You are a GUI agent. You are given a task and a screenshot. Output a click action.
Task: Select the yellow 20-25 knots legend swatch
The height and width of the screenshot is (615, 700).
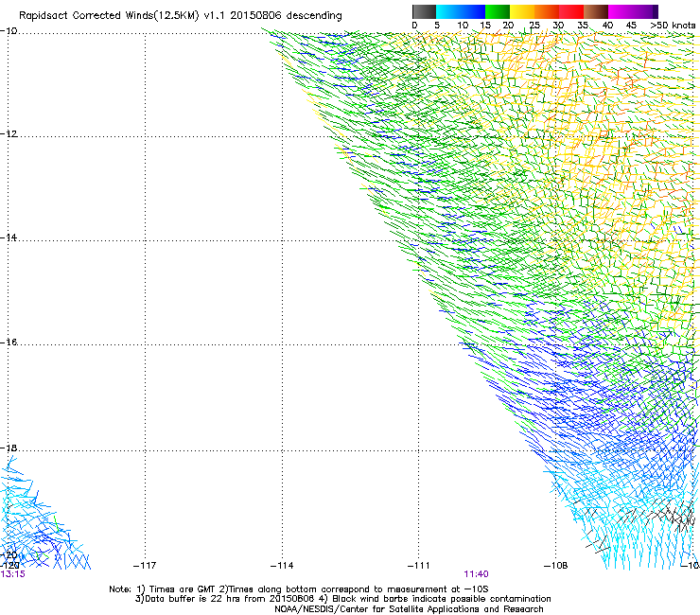pos(522,11)
